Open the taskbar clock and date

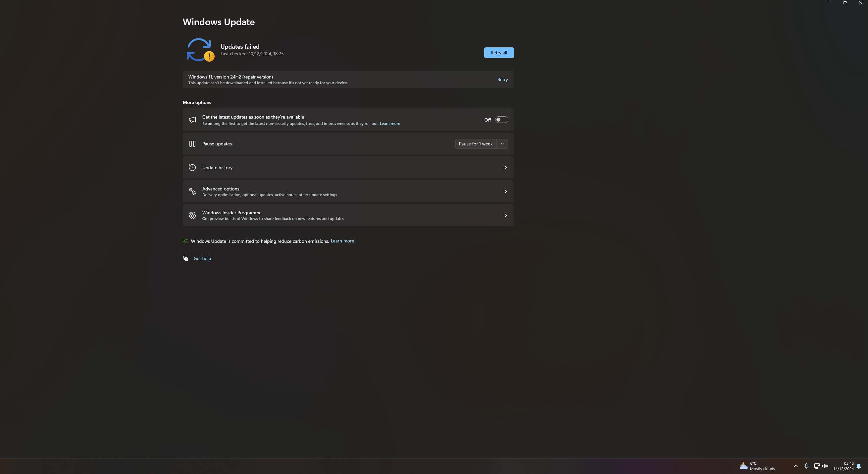(x=843, y=466)
